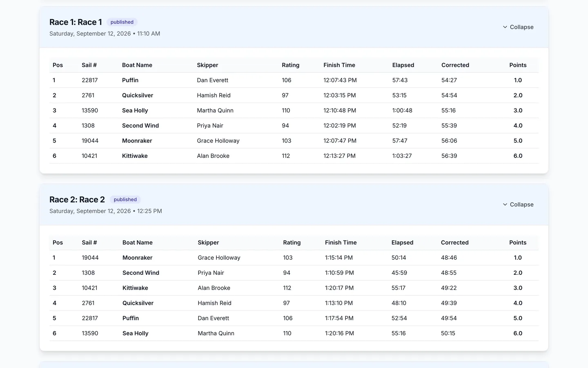The height and width of the screenshot is (368, 588).
Task: Click the Boat Name header in Race 1
Action: pyautogui.click(x=137, y=65)
